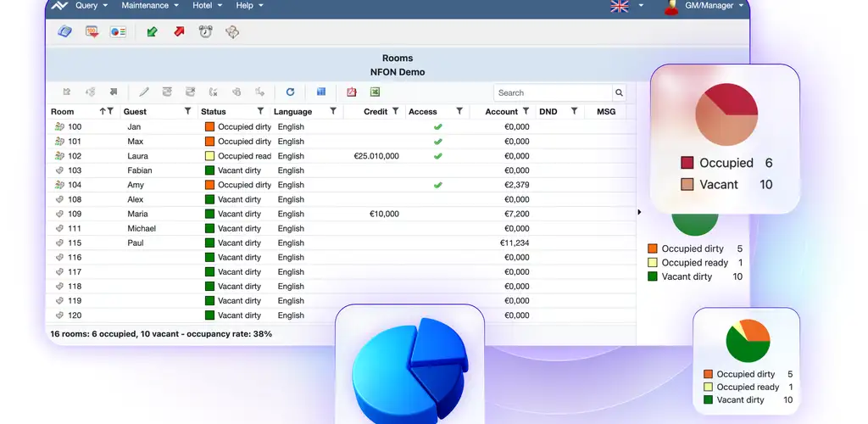Open the Maintenance menu
The height and width of the screenshot is (424, 868).
(149, 6)
